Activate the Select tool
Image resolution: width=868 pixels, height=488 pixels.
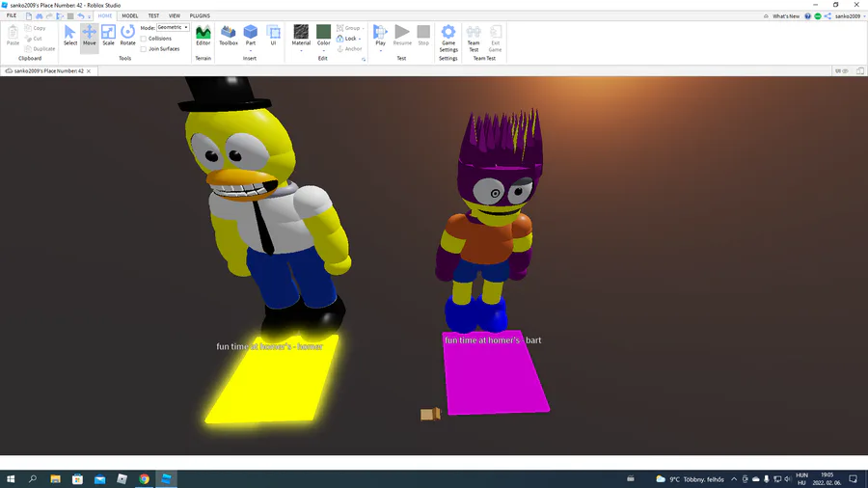pos(69,36)
